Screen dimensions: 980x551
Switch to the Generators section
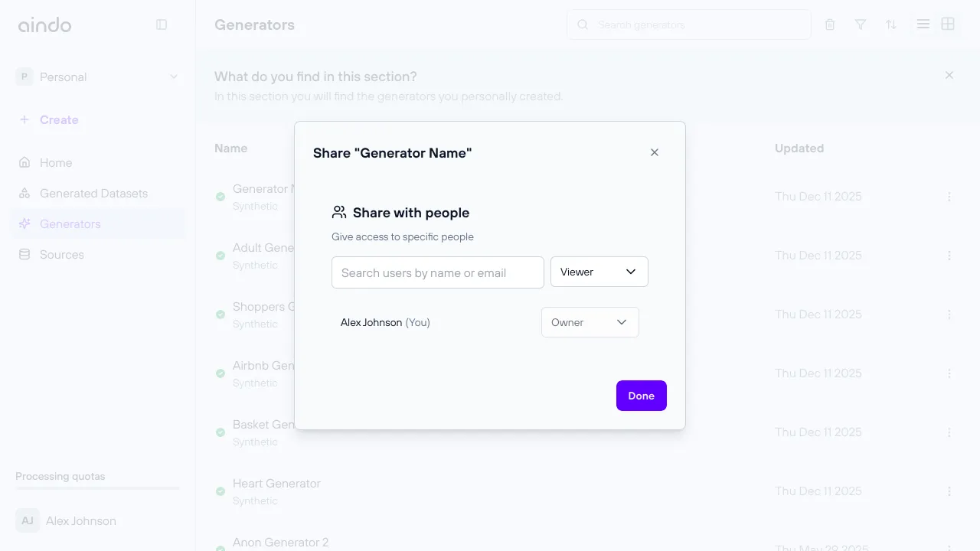70,223
